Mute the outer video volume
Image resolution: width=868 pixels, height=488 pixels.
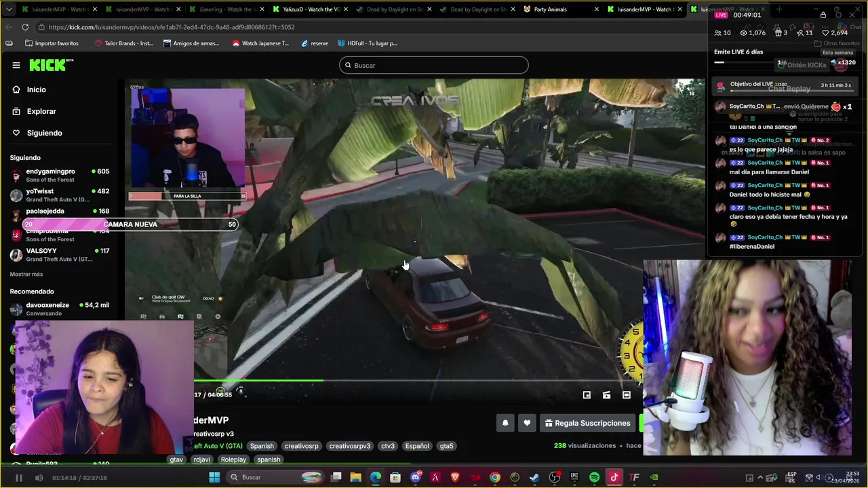click(x=39, y=478)
